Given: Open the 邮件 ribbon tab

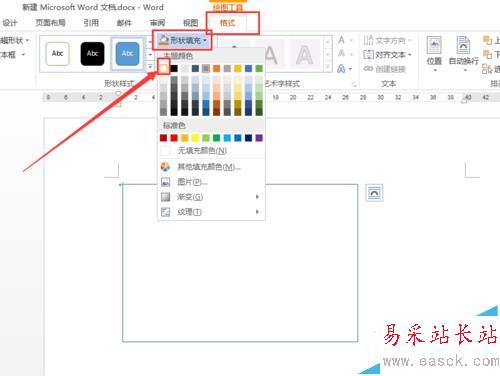Looking at the screenshot, I should (124, 23).
